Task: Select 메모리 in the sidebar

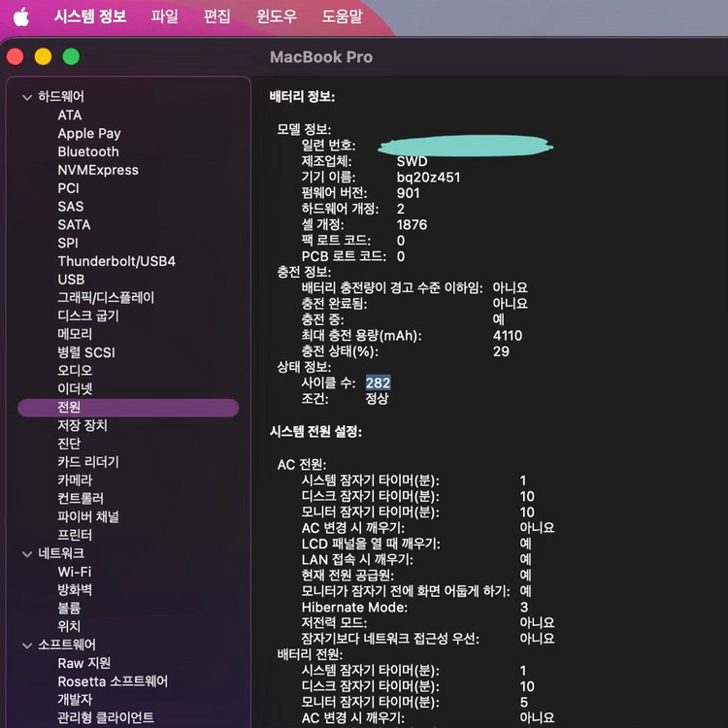Action: (x=75, y=334)
